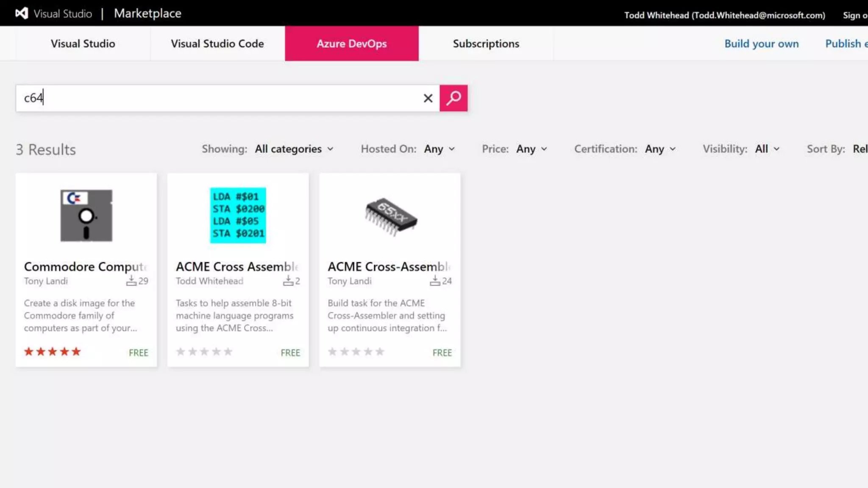Click the 65xx chip extension icon
This screenshot has width=868, height=488.
(x=390, y=216)
